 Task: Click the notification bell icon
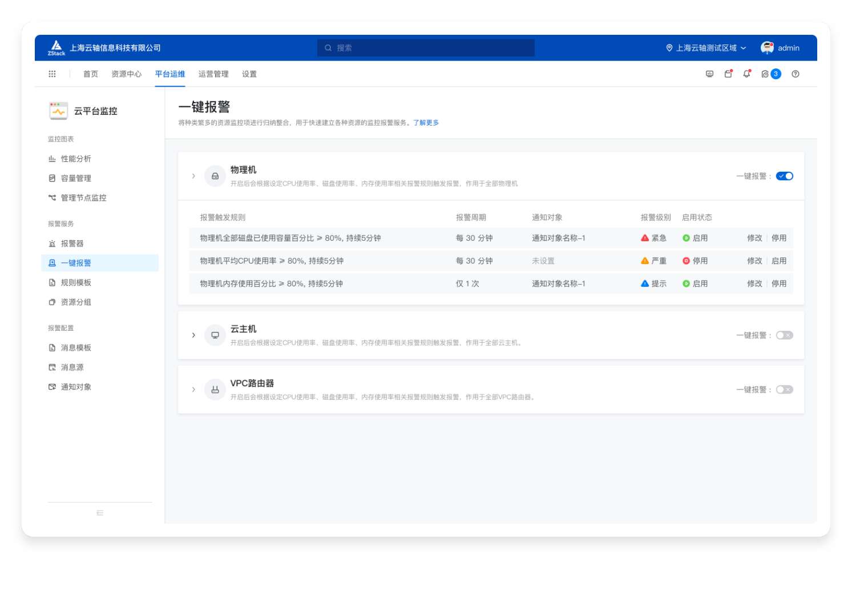click(x=746, y=74)
